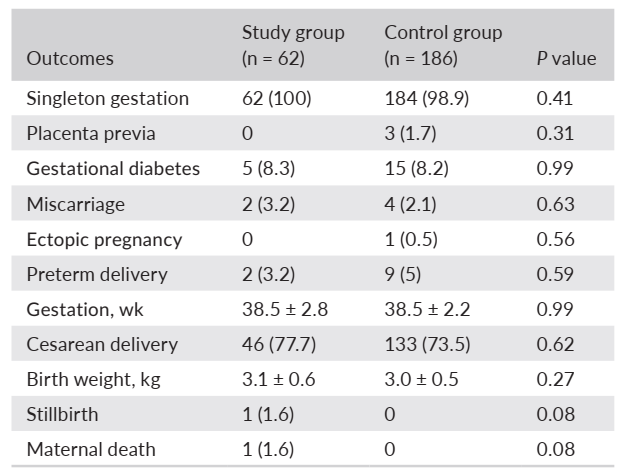Image resolution: width=630 pixels, height=476 pixels.
Task: Click the Maternal death row label
Action: point(91,449)
